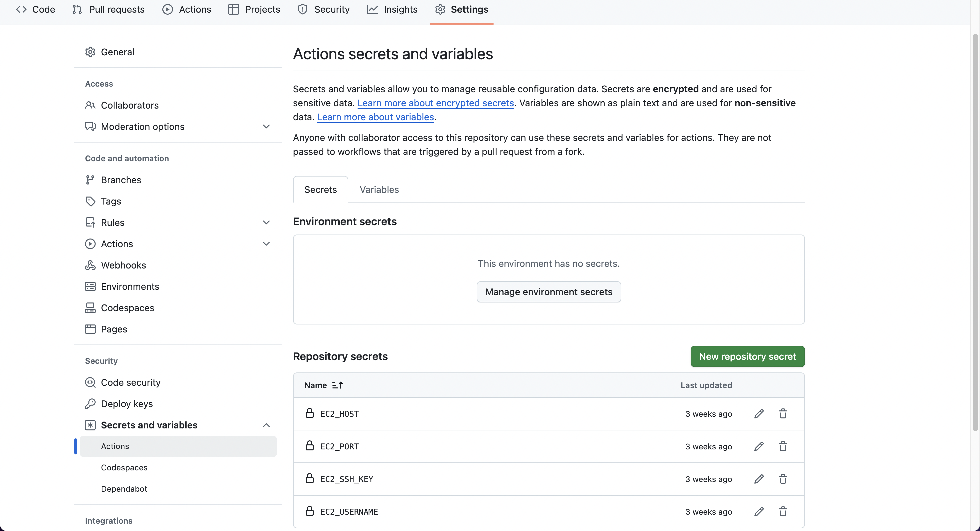The height and width of the screenshot is (531, 980).
Task: Open the Security shield icon in top nav
Action: point(302,9)
